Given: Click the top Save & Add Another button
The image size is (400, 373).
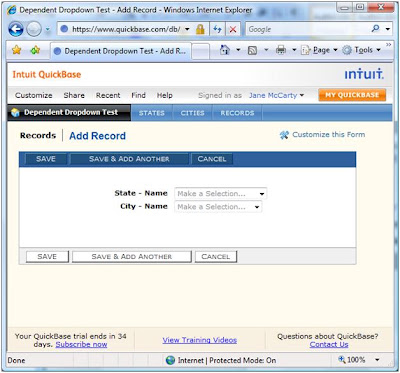Looking at the screenshot, I should click(129, 159).
